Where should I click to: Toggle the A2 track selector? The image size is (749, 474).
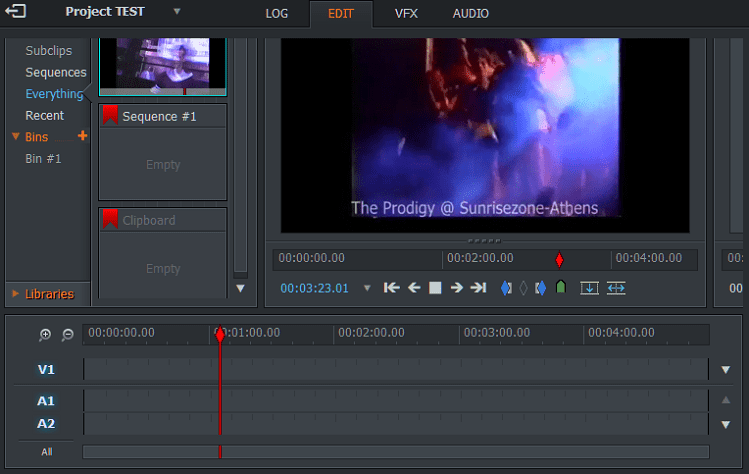pos(46,423)
